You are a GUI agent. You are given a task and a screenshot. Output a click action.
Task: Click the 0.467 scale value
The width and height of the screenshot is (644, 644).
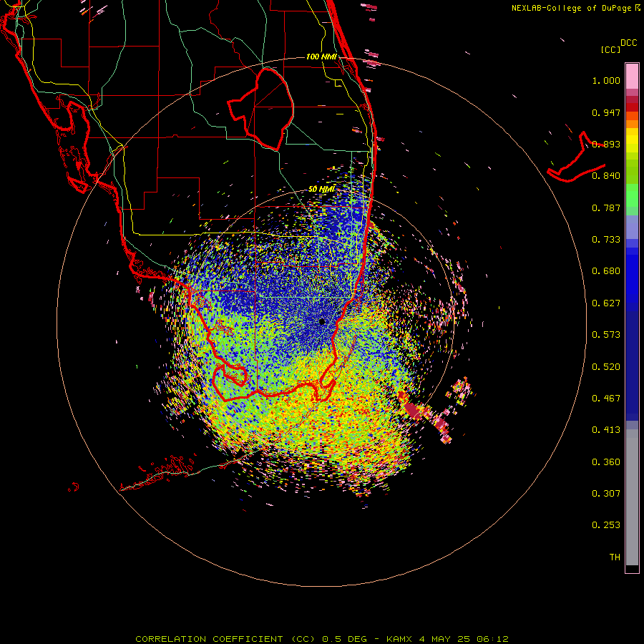pos(606,399)
